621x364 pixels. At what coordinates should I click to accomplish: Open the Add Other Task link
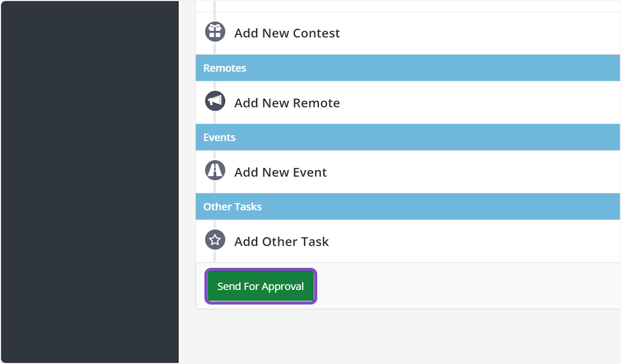pyautogui.click(x=282, y=241)
